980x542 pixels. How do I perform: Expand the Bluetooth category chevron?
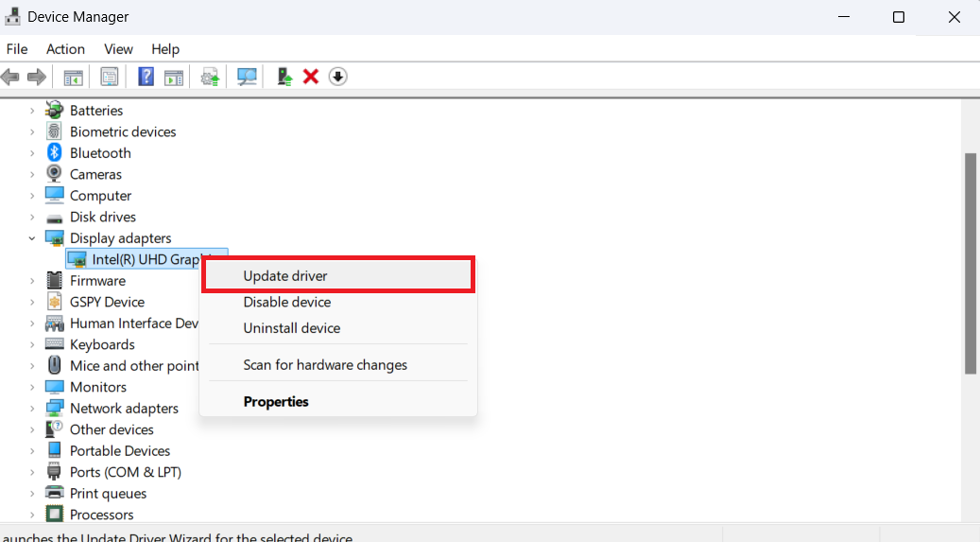(32, 153)
